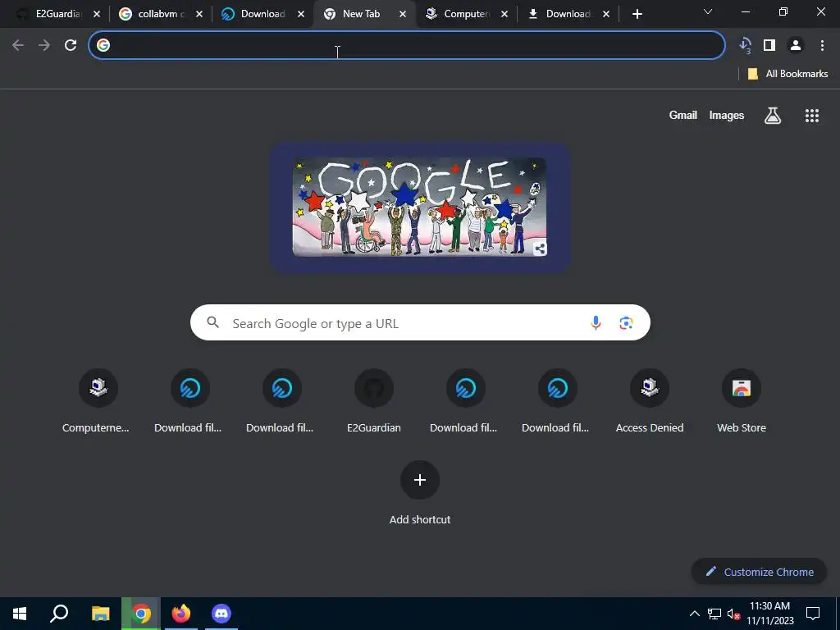Show hidden system tray icons
840x630 pixels.
[694, 614]
